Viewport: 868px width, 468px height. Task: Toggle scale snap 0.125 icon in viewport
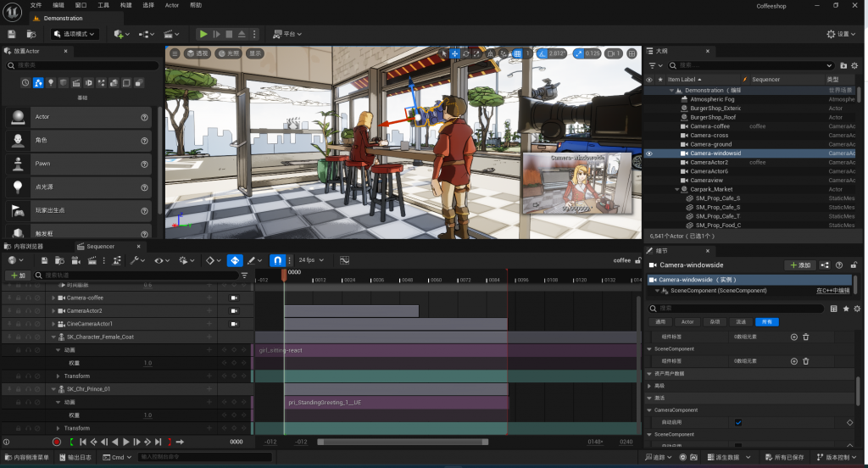[x=578, y=53]
